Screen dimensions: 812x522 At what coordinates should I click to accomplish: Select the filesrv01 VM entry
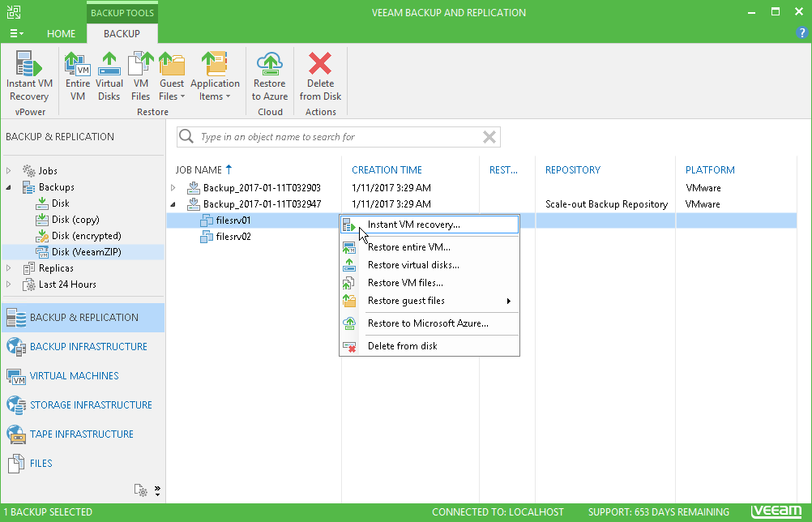[233, 220]
